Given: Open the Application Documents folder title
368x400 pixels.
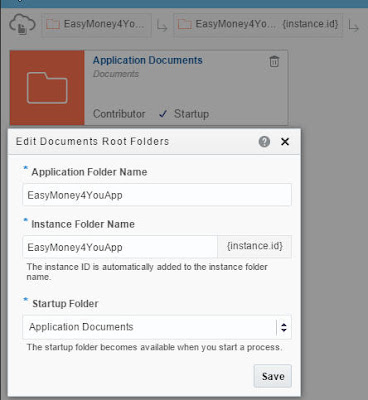Looking at the screenshot, I should coord(148,60).
